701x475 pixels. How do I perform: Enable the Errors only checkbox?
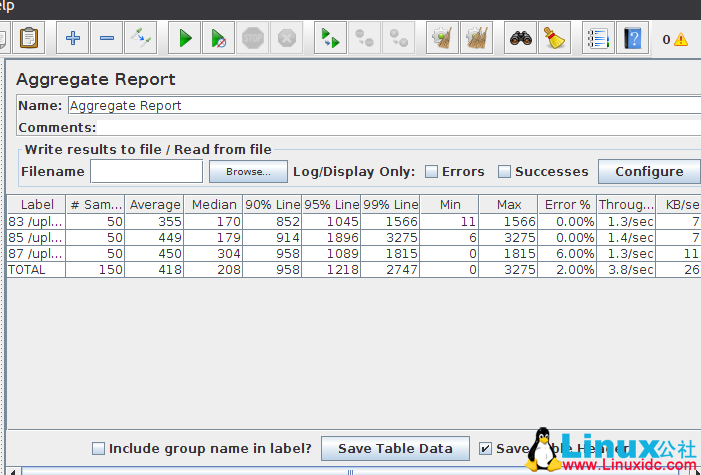click(x=431, y=171)
